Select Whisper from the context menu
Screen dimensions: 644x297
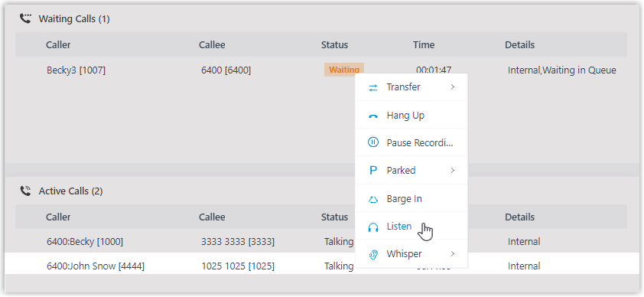coord(411,254)
